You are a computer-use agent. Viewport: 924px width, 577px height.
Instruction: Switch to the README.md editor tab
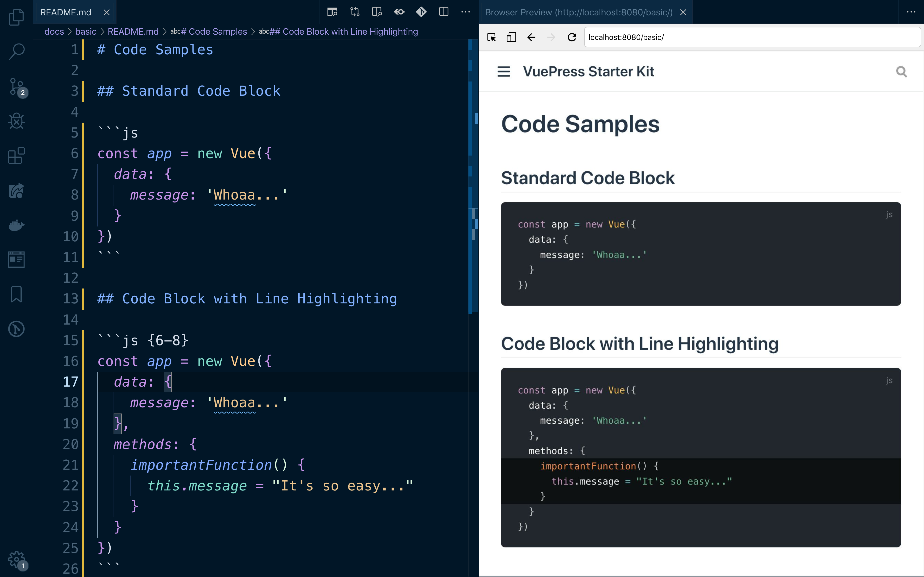(x=66, y=12)
